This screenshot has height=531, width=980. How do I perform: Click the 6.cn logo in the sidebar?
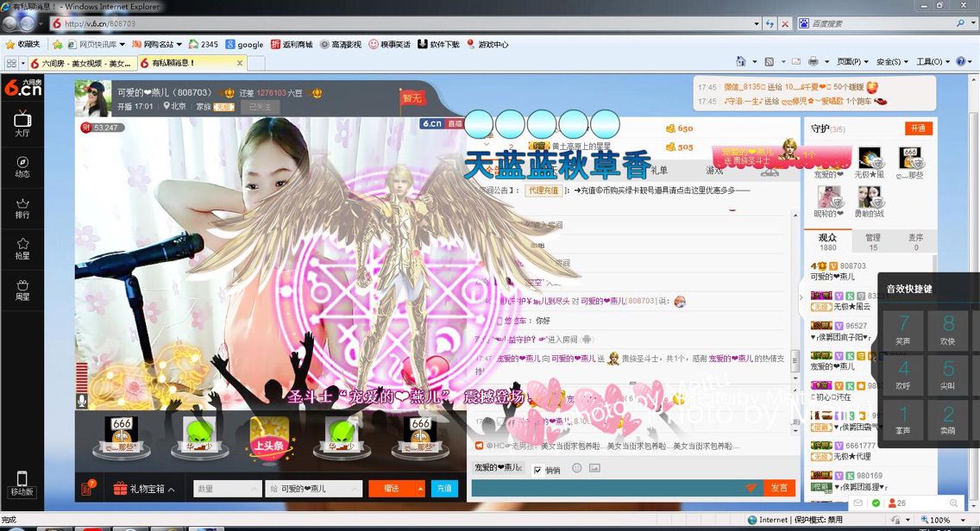[x=22, y=88]
